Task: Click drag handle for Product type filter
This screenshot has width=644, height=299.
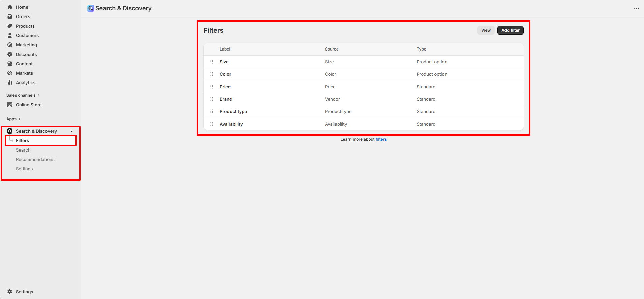Action: 212,111
